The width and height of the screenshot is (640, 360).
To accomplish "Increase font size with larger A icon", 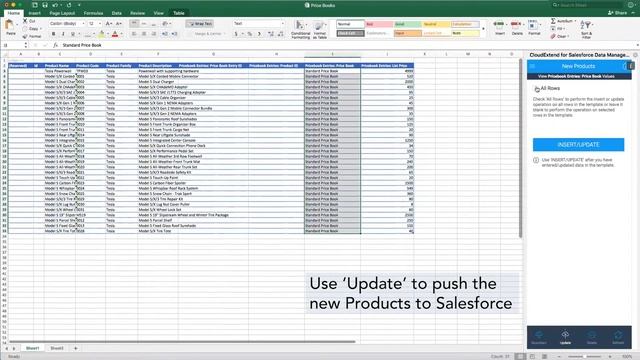I will click(108, 24).
